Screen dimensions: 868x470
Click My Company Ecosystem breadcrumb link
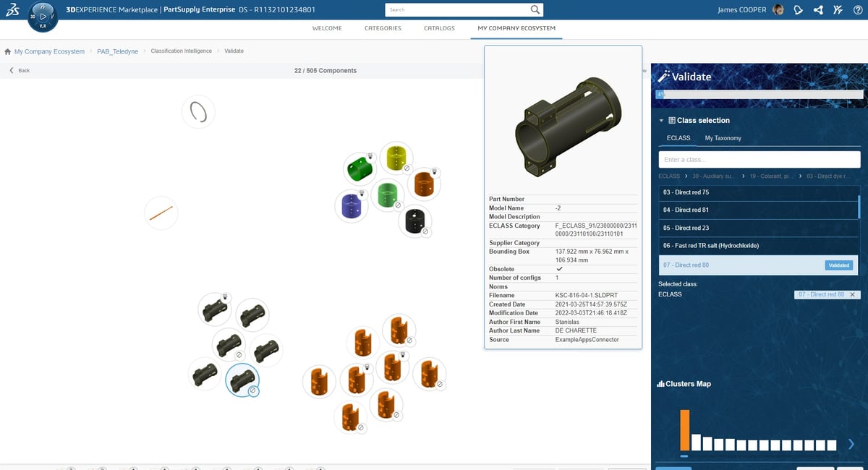coord(49,51)
